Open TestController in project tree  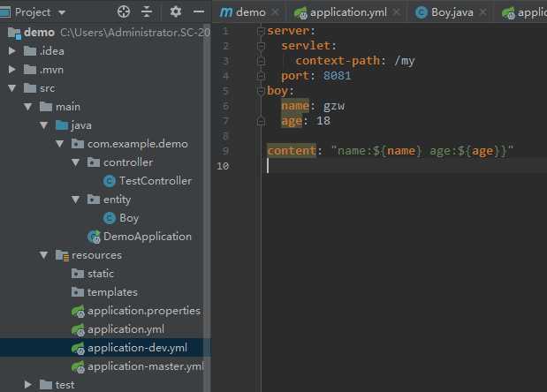tap(156, 181)
